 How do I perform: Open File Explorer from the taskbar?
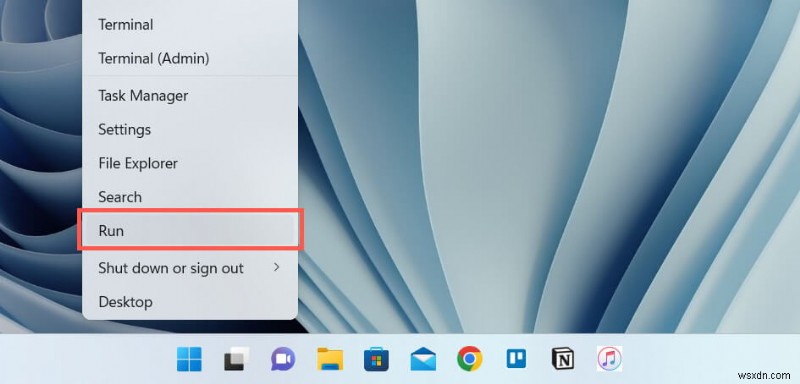click(330, 359)
